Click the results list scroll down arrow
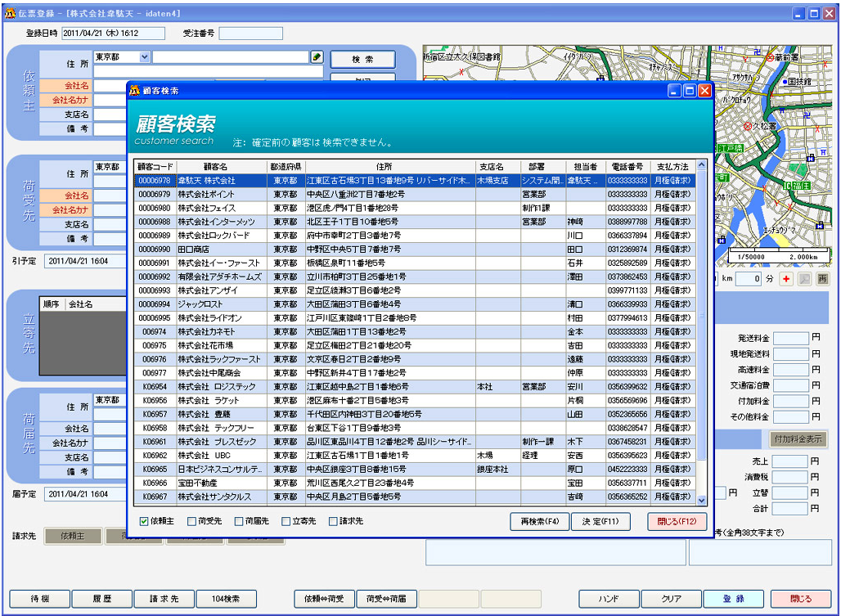This screenshot has width=841, height=616. (700, 499)
